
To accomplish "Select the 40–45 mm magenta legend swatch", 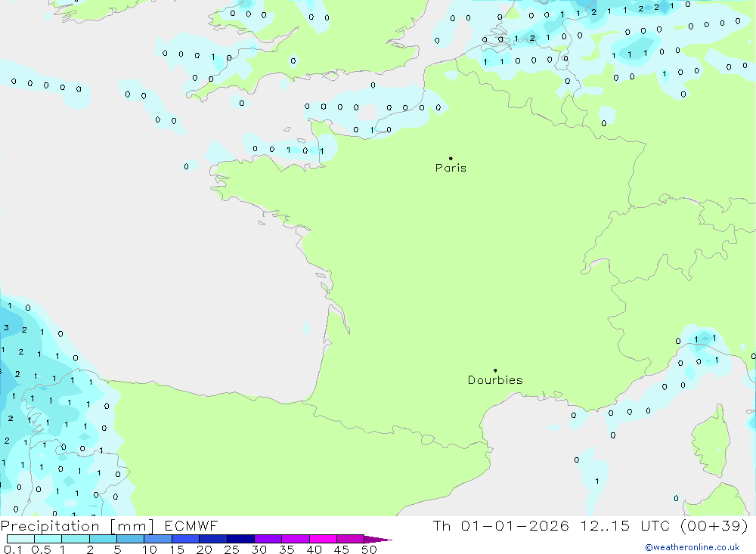I will pos(323,539).
